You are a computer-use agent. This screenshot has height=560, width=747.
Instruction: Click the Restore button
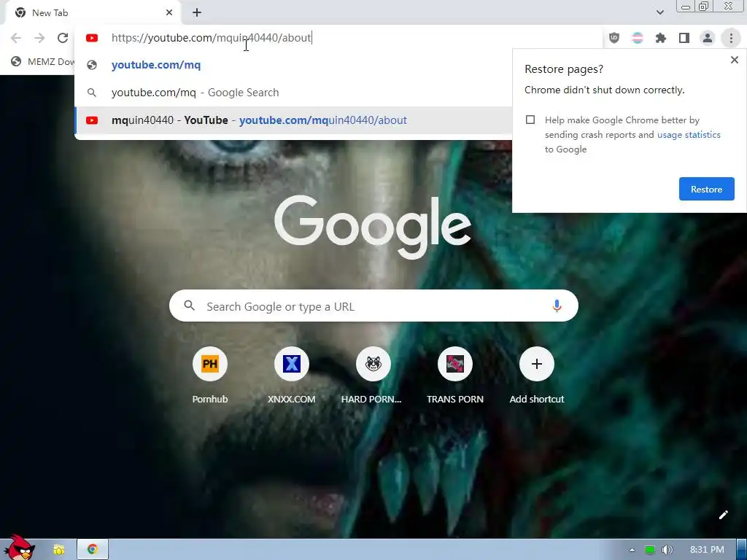pos(706,189)
